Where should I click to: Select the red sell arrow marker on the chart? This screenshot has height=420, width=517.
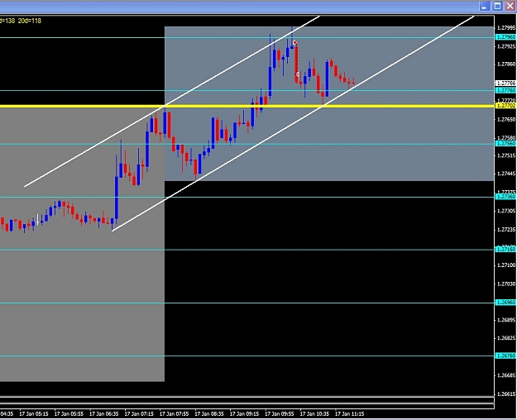[x=294, y=42]
